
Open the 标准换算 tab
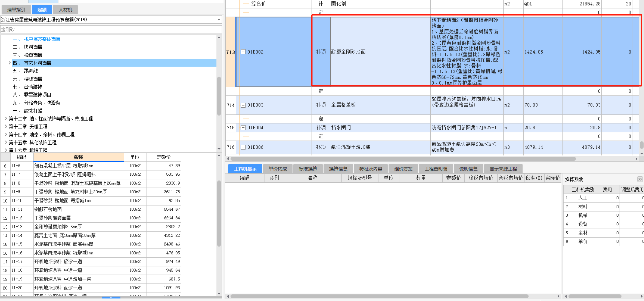[x=308, y=169]
